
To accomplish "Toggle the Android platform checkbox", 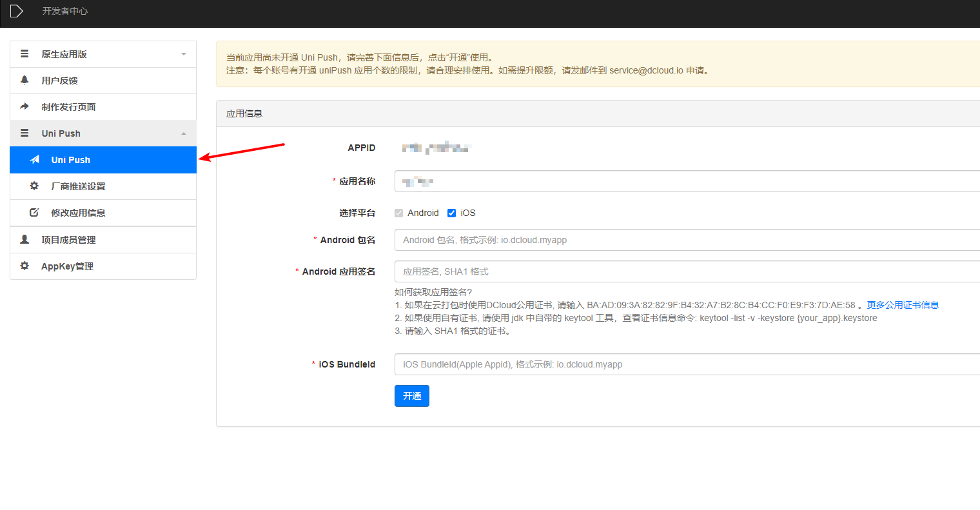I will [x=398, y=213].
